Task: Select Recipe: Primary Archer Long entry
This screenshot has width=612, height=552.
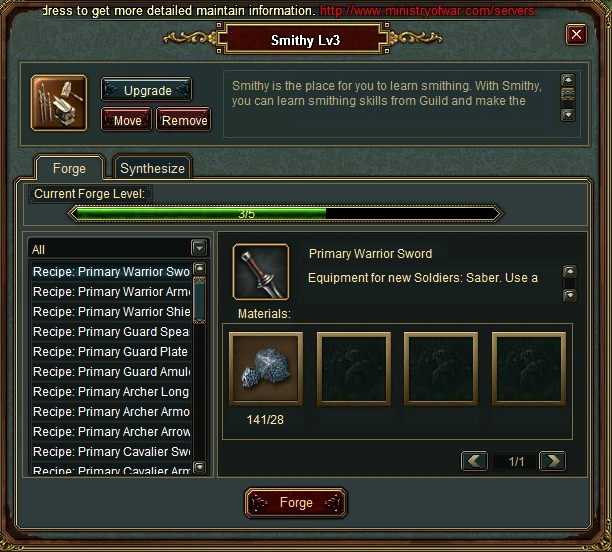Action: (x=111, y=392)
